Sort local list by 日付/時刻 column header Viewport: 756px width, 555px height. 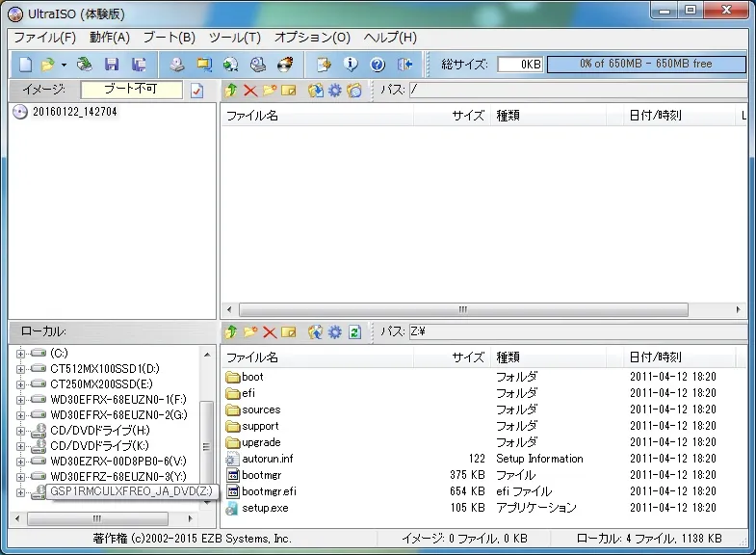(679, 357)
